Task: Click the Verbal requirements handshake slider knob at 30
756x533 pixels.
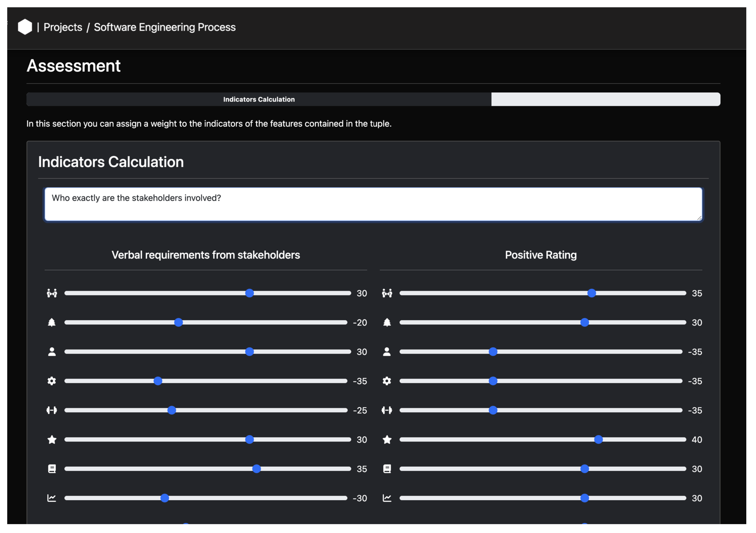Action: [x=250, y=293]
